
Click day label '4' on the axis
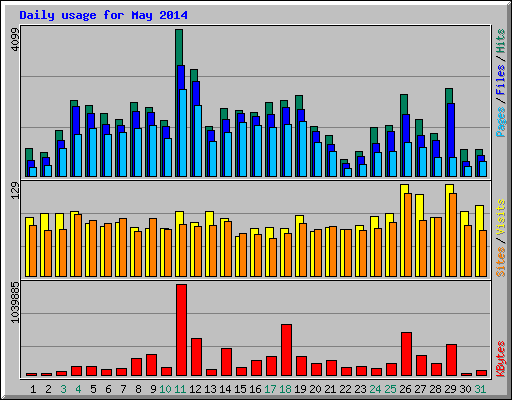point(78,389)
